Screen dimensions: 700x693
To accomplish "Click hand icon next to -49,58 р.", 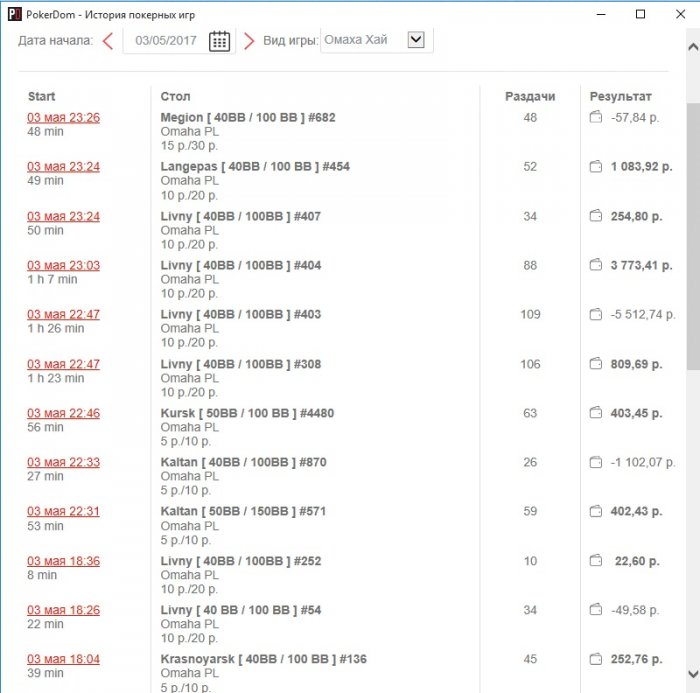I will (596, 610).
